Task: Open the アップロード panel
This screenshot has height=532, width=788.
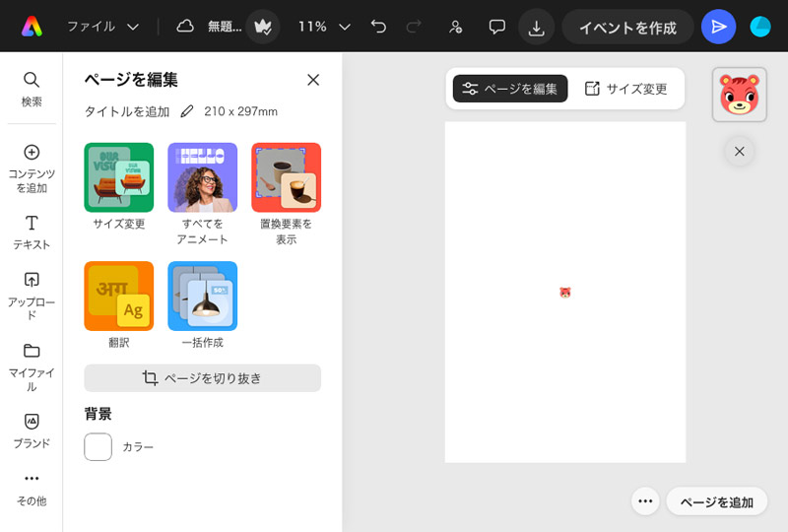Action: (32, 296)
